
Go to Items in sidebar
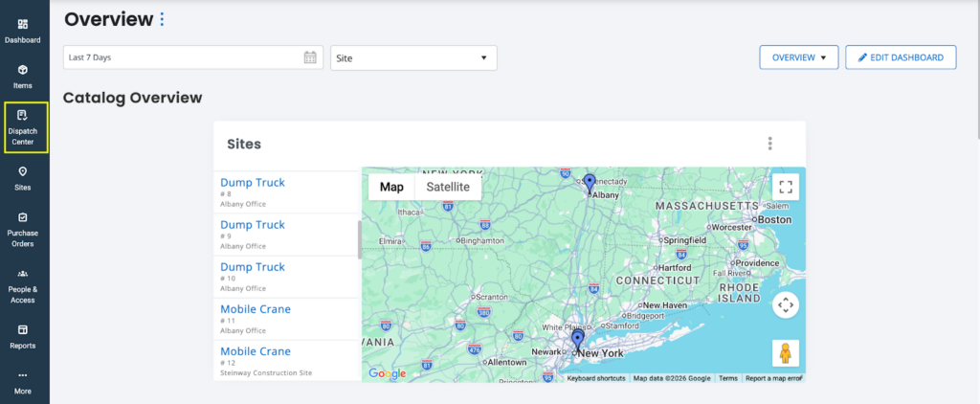coord(23,76)
